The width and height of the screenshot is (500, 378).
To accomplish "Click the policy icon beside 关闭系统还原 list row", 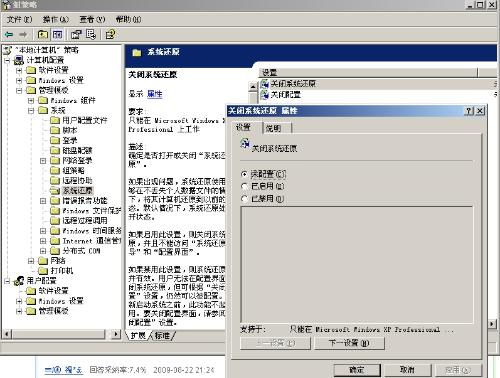I will (265, 84).
